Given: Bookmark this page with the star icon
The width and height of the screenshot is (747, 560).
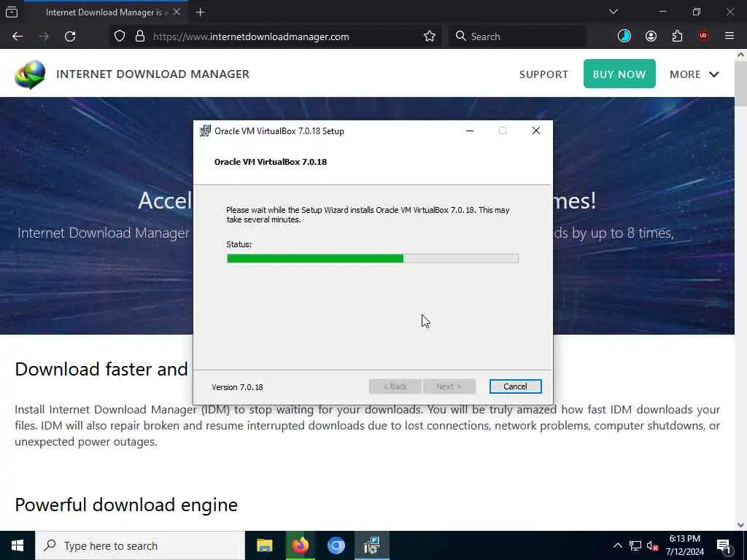Looking at the screenshot, I should 429,36.
